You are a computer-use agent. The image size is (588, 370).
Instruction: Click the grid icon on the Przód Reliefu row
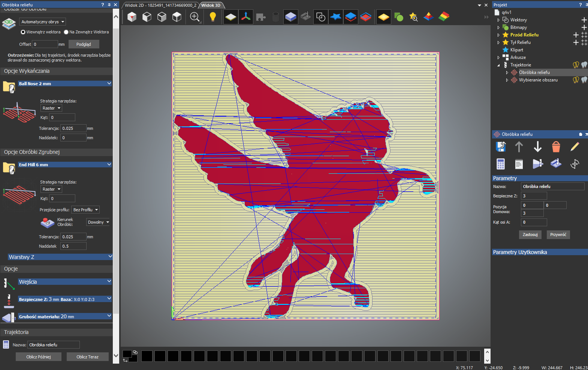[584, 35]
